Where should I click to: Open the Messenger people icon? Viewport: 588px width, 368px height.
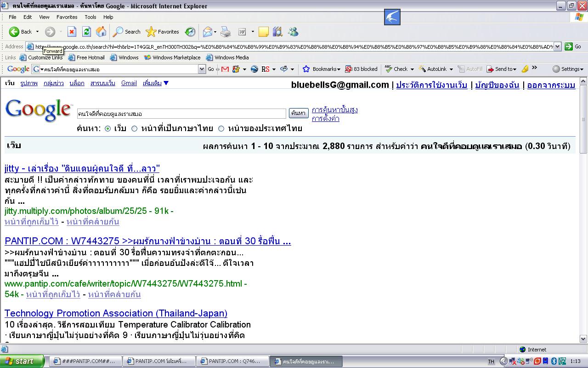(x=293, y=32)
